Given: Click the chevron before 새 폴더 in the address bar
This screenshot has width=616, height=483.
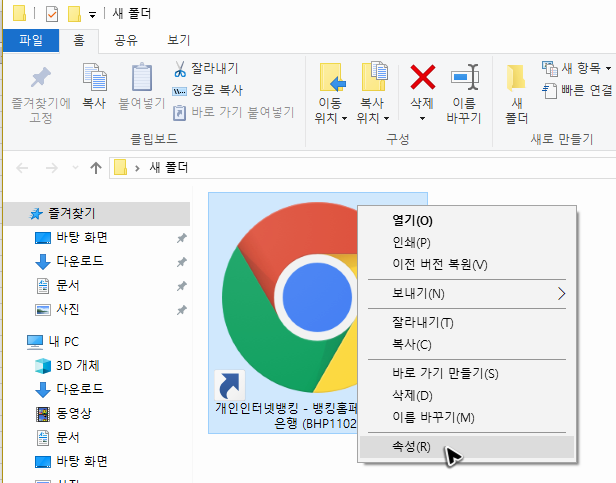Looking at the screenshot, I should coord(137,169).
